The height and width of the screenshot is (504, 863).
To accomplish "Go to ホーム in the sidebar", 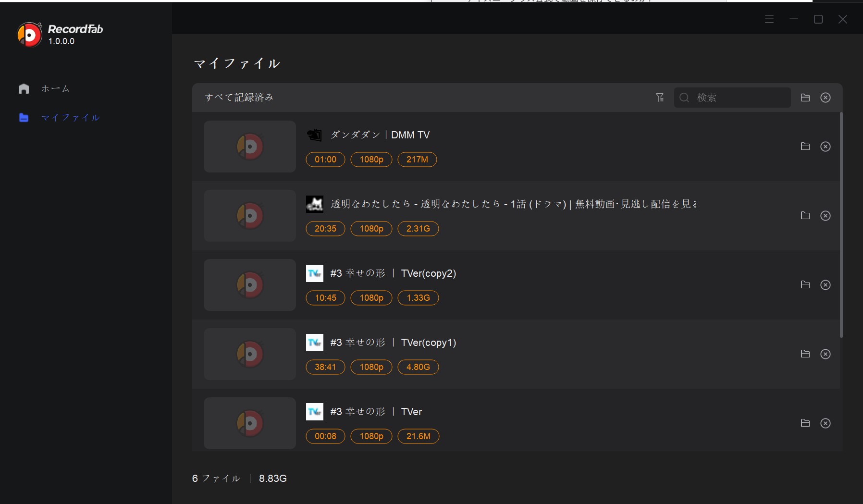I will 55,88.
